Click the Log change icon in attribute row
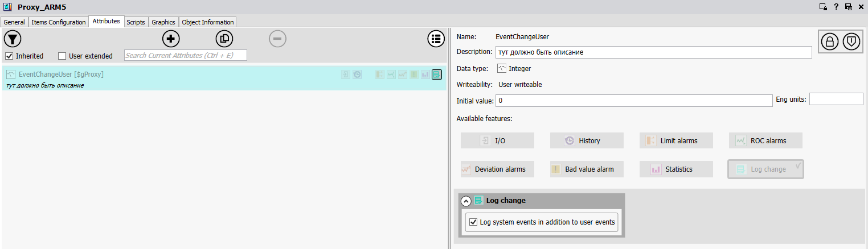Image resolution: width=868 pixels, height=249 pixels. 437,74
